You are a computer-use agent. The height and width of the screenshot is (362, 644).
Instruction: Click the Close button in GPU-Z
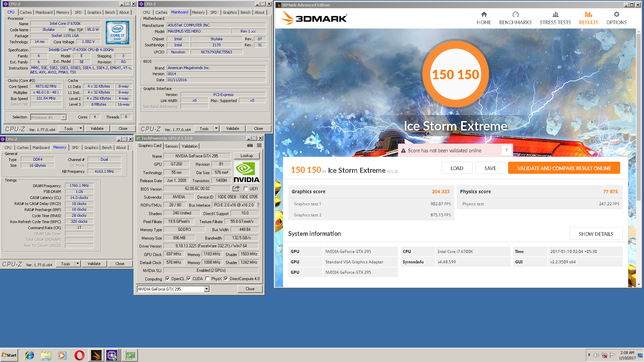point(250,289)
